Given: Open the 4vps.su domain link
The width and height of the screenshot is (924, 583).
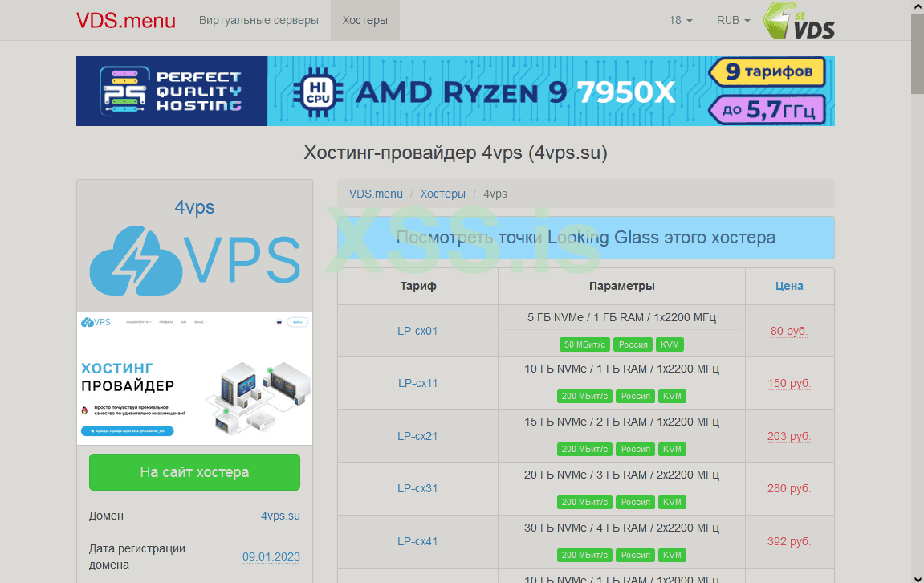Looking at the screenshot, I should [280, 516].
